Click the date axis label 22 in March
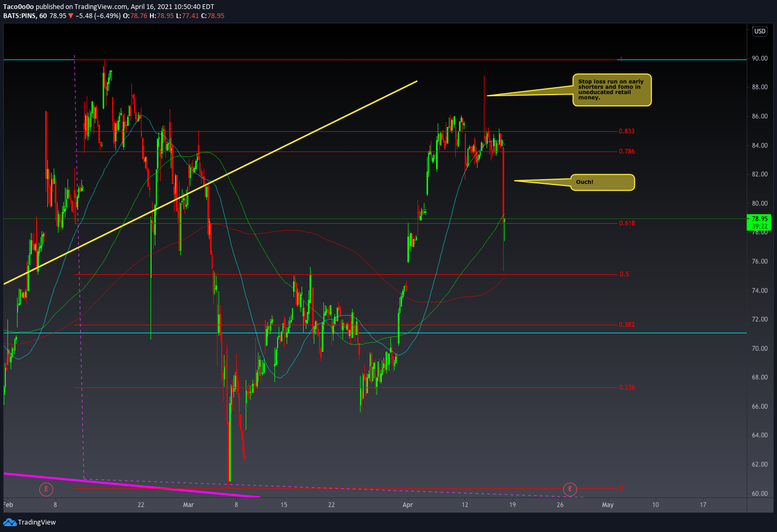This screenshot has width=777, height=532. (x=331, y=505)
